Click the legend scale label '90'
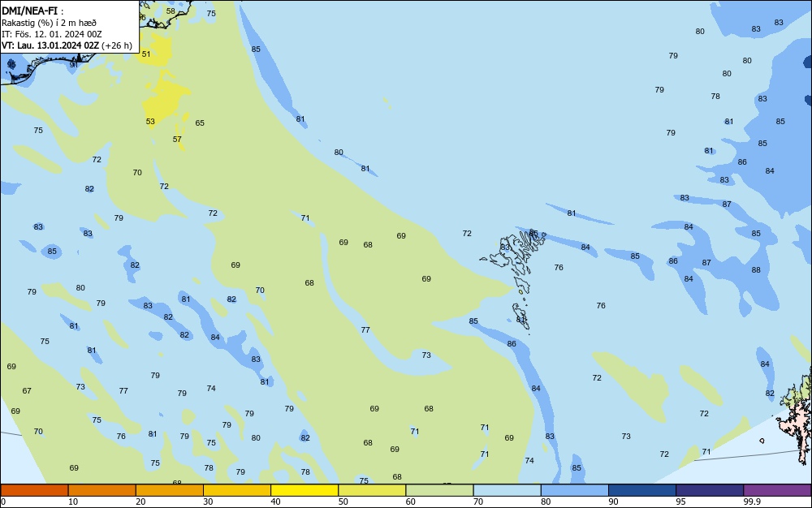 click(613, 502)
